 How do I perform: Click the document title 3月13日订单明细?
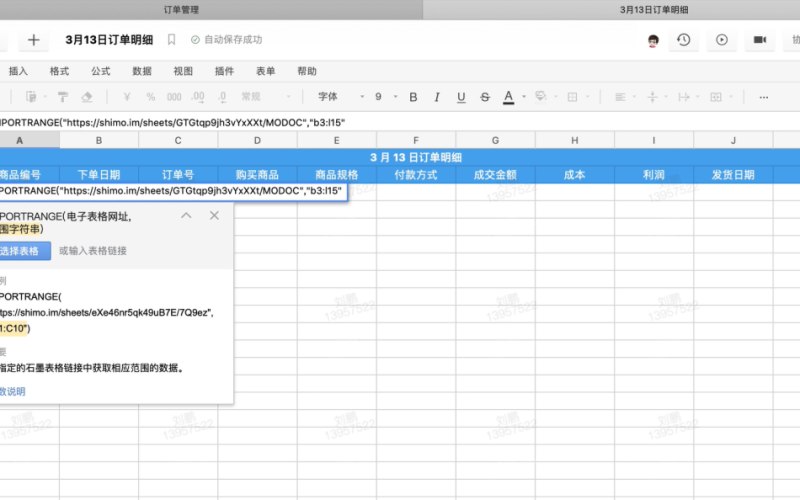point(109,40)
